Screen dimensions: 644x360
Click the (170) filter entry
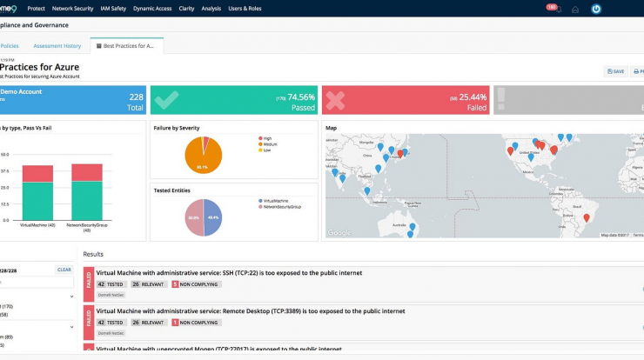tap(7, 307)
